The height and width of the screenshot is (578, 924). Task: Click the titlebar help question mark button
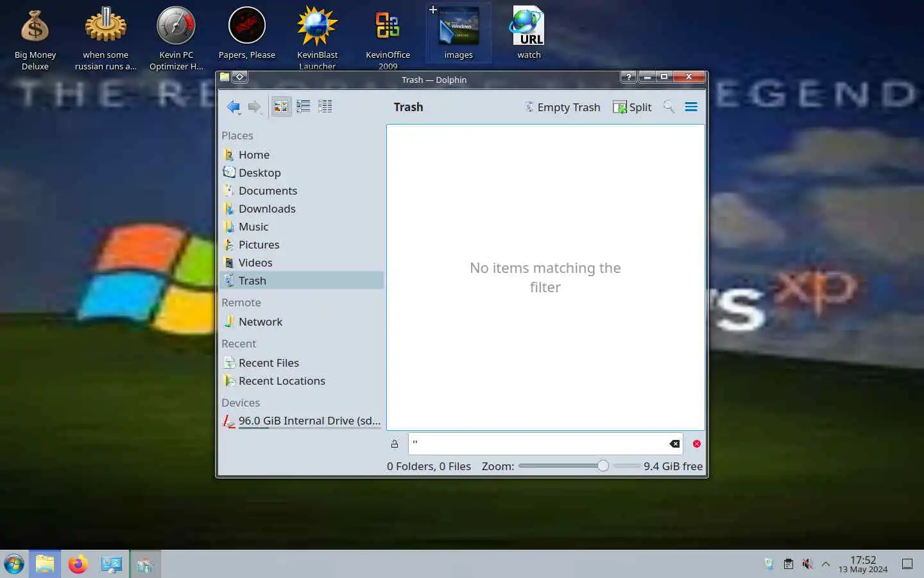(629, 77)
